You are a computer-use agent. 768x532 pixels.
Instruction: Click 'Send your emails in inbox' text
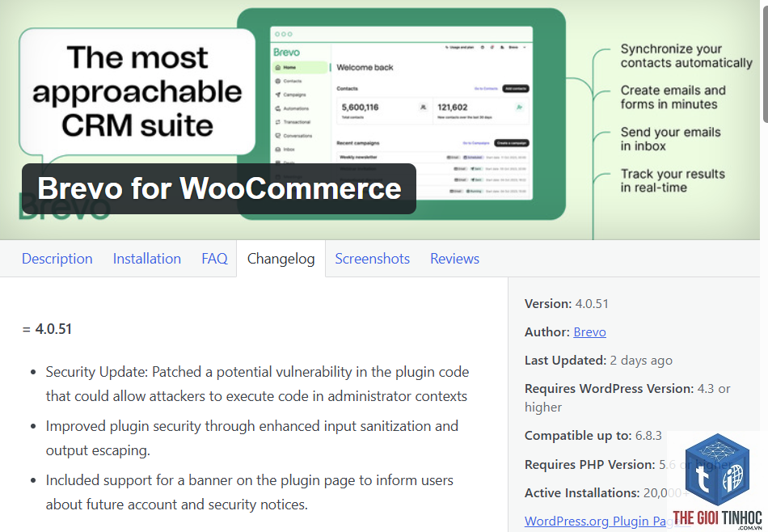pyautogui.click(x=670, y=139)
